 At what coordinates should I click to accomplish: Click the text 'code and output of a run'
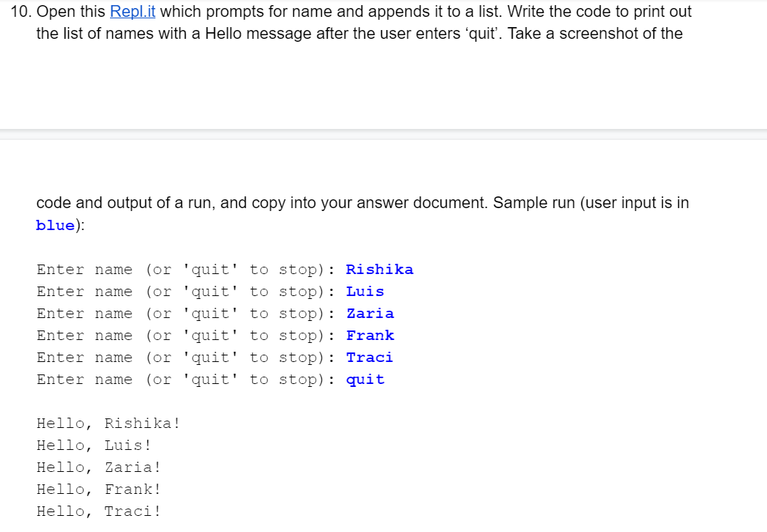point(125,203)
